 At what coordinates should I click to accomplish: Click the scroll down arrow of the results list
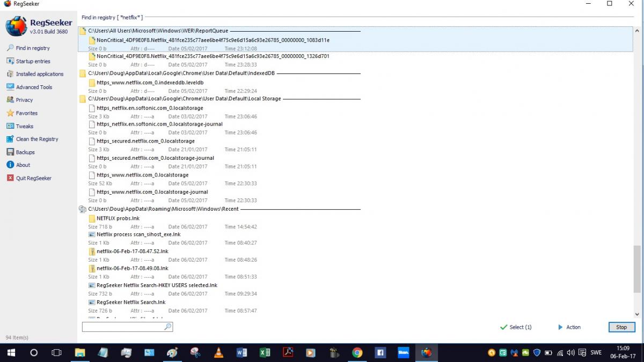(638, 315)
